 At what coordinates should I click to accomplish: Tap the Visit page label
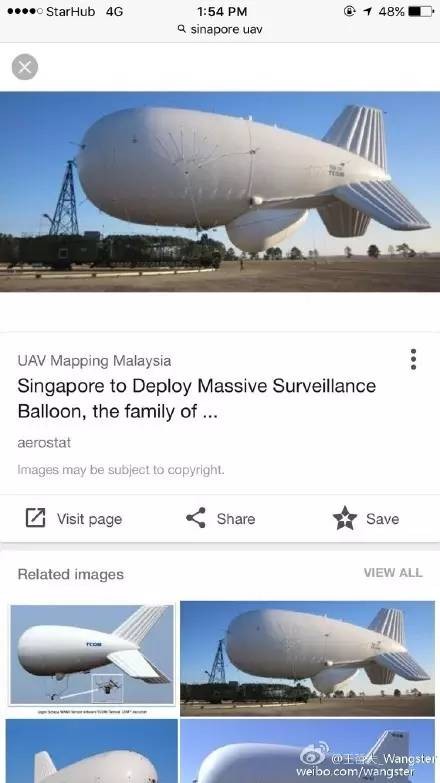pyautogui.click(x=89, y=519)
